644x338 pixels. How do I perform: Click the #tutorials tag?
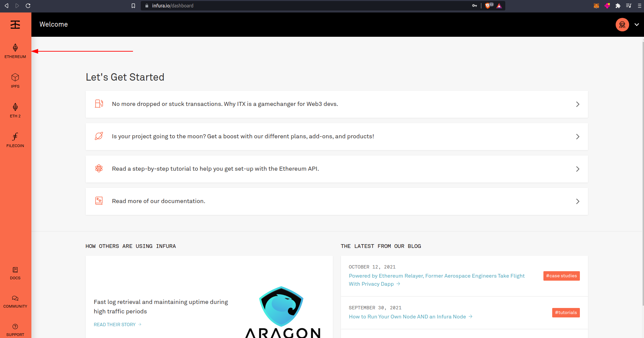tap(566, 313)
